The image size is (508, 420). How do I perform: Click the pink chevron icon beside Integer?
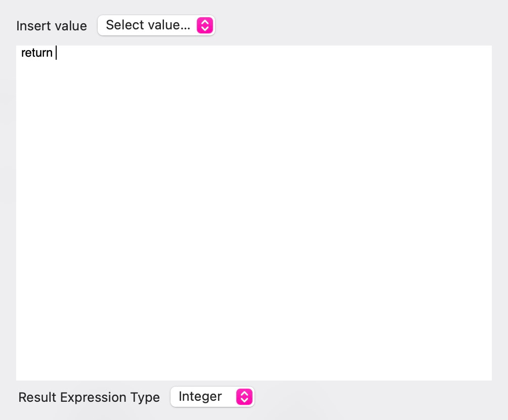coord(244,397)
